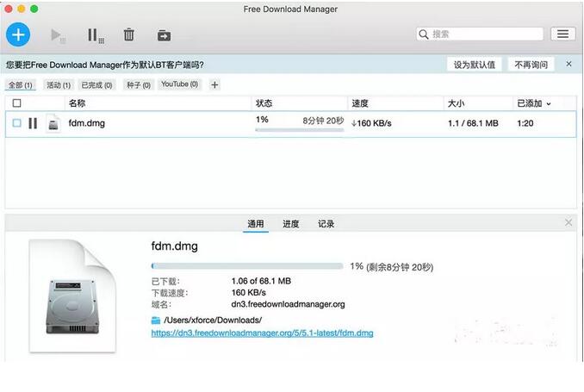Focus the 搜索 search field
Image resolution: width=584 pixels, height=392 pixels.
pyautogui.click(x=480, y=34)
